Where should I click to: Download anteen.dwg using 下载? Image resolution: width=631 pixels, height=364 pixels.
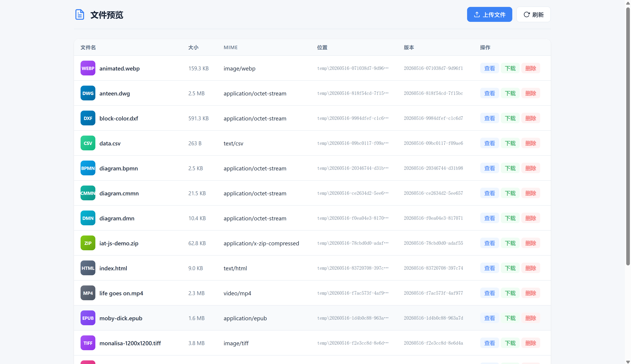510,93
